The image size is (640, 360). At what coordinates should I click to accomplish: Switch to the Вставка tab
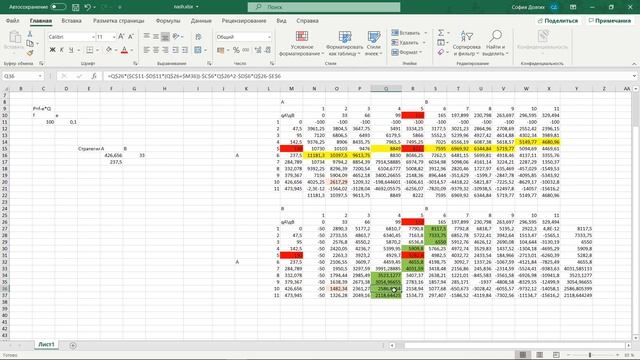[x=71, y=20]
